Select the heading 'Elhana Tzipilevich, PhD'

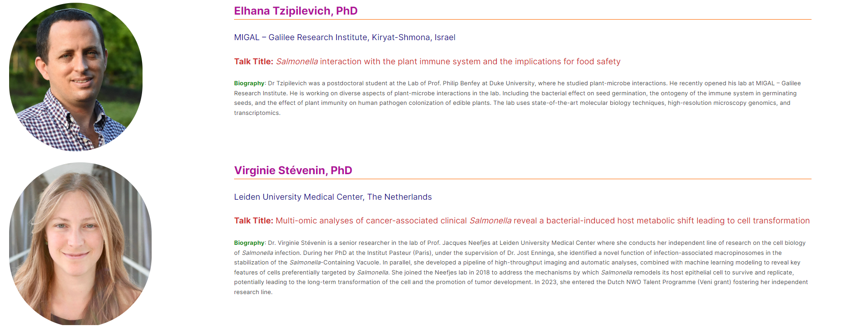296,11
